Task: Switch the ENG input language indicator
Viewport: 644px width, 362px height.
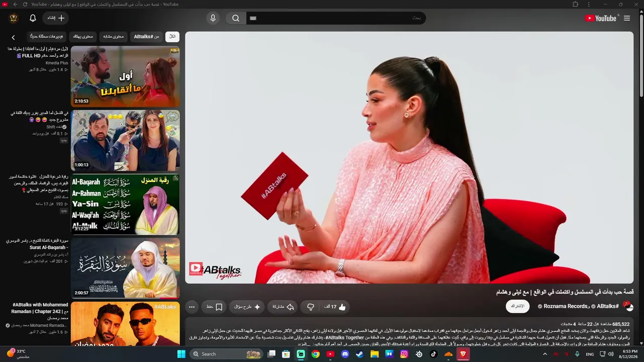Action: coord(590,354)
